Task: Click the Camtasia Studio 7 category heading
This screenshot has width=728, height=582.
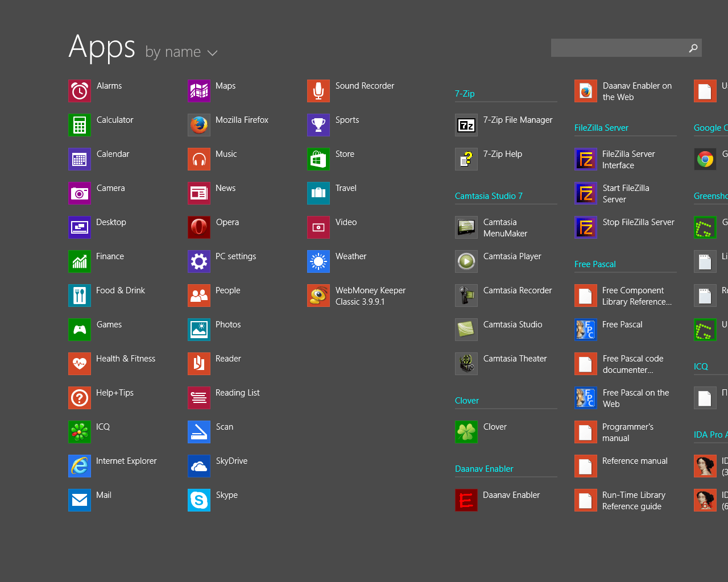Action: [489, 196]
